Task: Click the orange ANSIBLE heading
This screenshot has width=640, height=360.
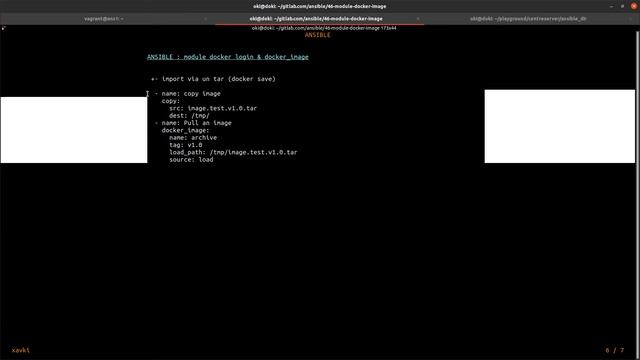Action: tap(318, 35)
